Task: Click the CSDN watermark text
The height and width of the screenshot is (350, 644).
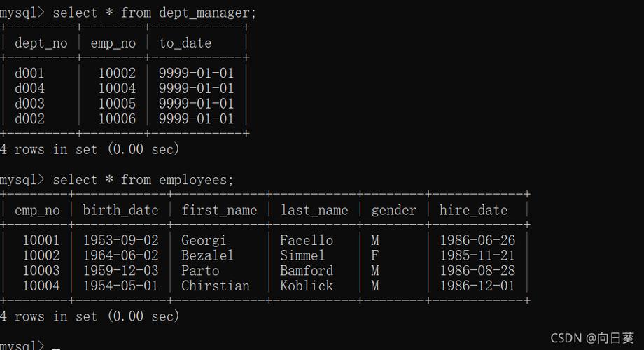Action: [x=593, y=338]
